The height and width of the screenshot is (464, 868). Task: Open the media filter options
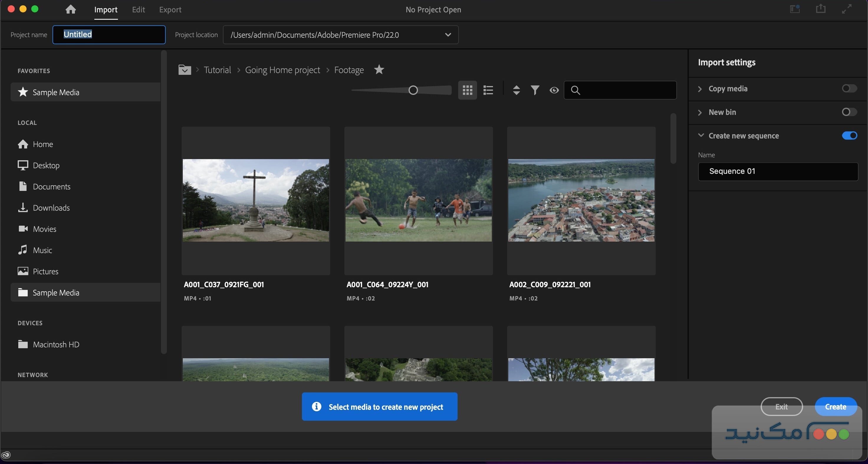click(535, 90)
